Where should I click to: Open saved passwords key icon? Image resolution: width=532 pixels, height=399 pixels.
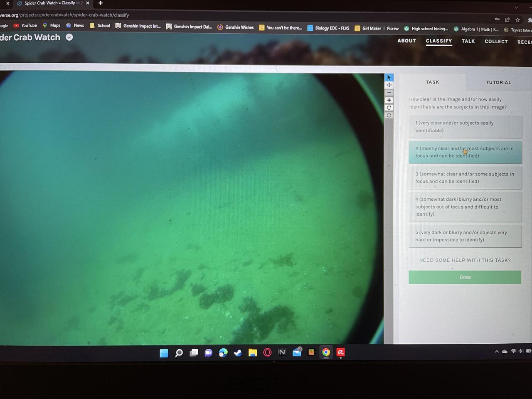pyautogui.click(x=498, y=19)
